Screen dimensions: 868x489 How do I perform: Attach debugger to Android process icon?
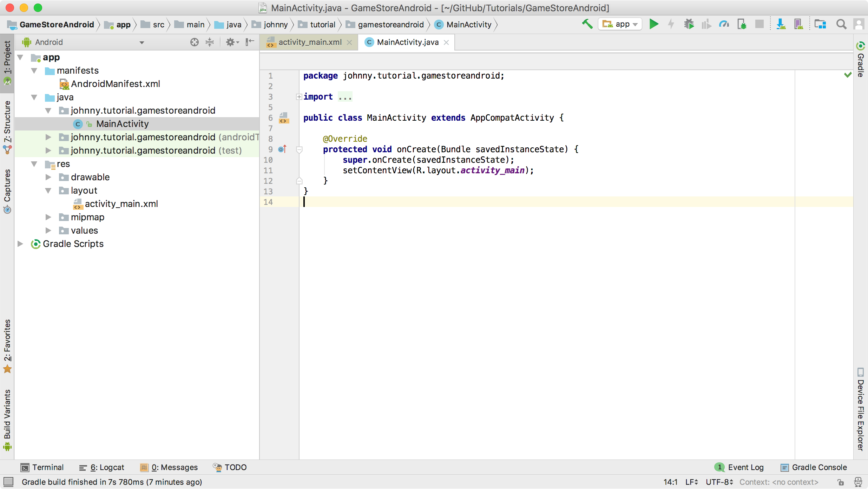pos(742,24)
